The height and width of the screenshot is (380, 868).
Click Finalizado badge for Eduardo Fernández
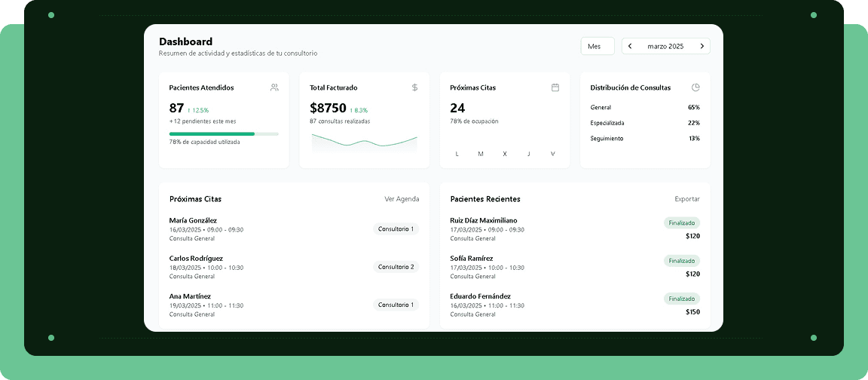[682, 299]
